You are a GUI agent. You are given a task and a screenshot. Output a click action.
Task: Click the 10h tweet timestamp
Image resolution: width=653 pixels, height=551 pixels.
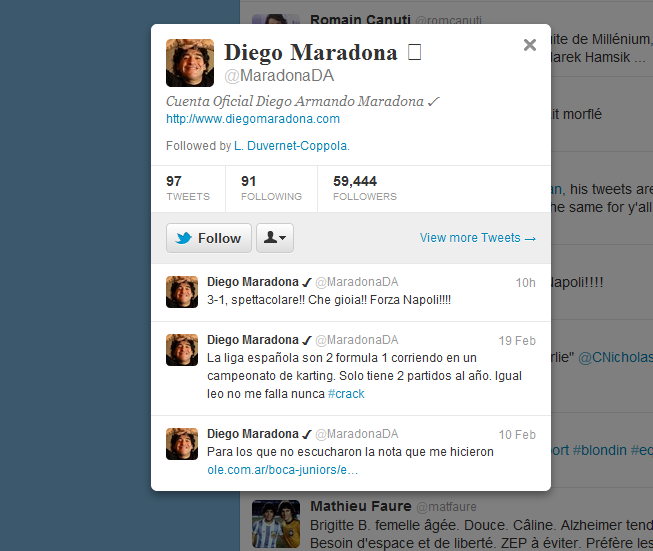tap(525, 283)
